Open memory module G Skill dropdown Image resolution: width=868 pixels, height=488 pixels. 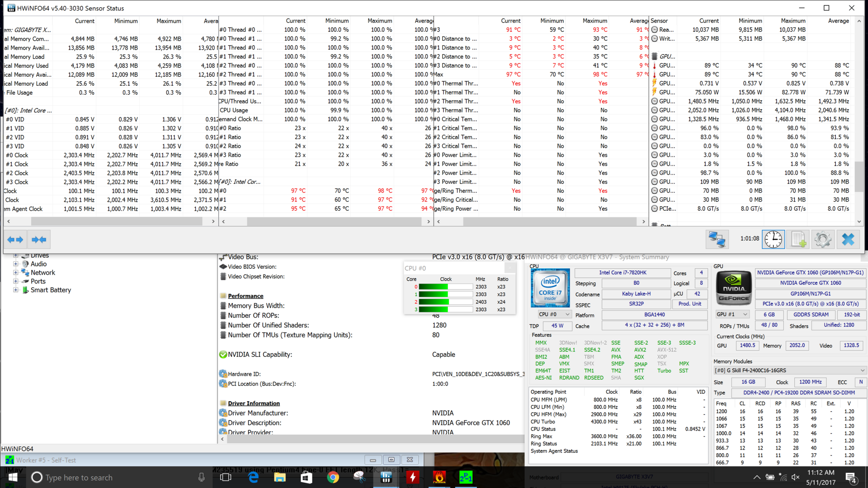coord(790,371)
